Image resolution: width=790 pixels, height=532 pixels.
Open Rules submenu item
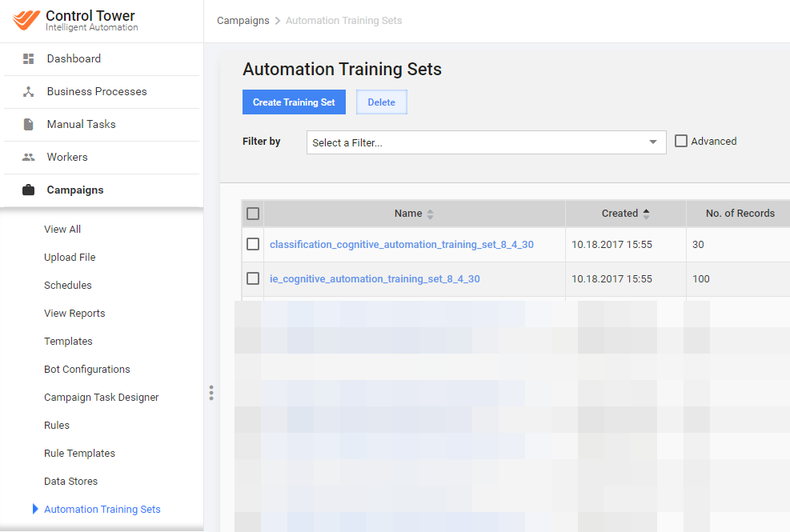[56, 425]
